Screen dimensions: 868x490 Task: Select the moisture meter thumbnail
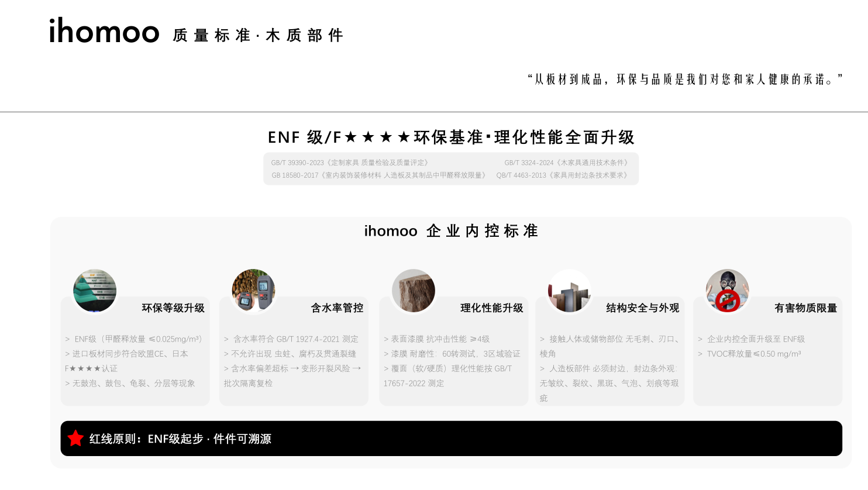[x=253, y=291]
